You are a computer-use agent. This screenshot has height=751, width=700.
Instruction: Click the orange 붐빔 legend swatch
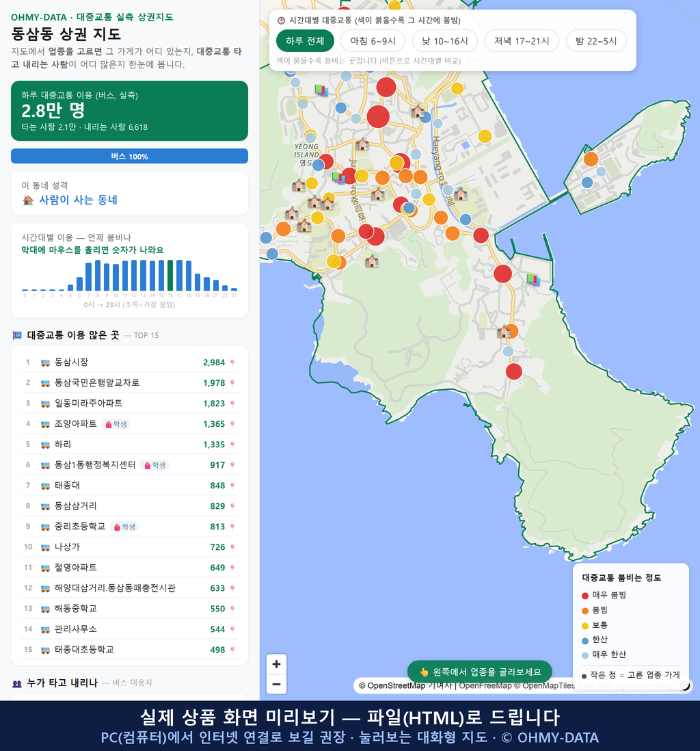(584, 611)
